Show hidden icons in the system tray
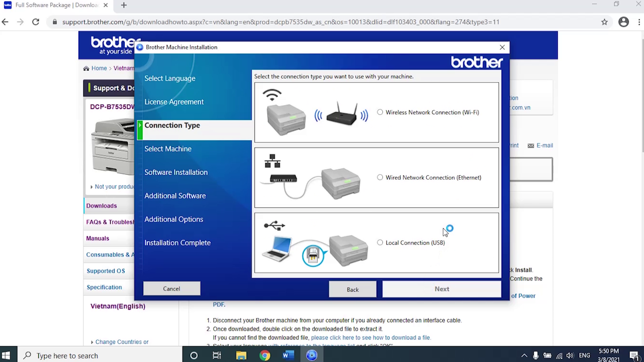This screenshot has height=362, width=644. (x=524, y=355)
